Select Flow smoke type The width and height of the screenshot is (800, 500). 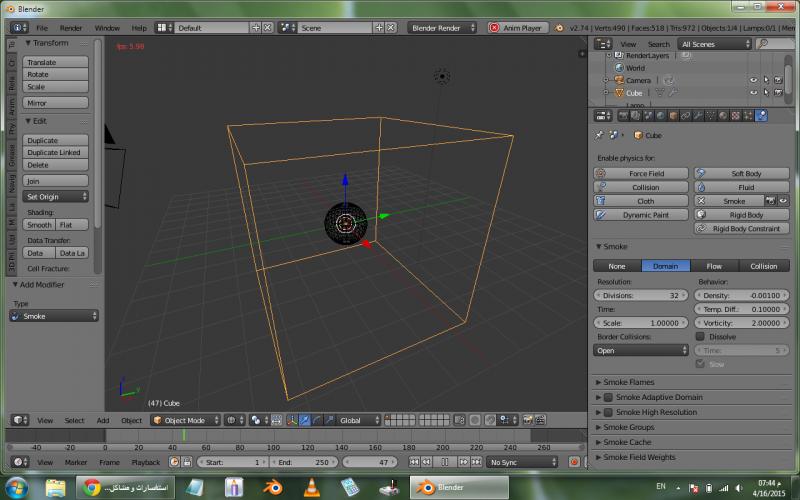[x=714, y=266]
